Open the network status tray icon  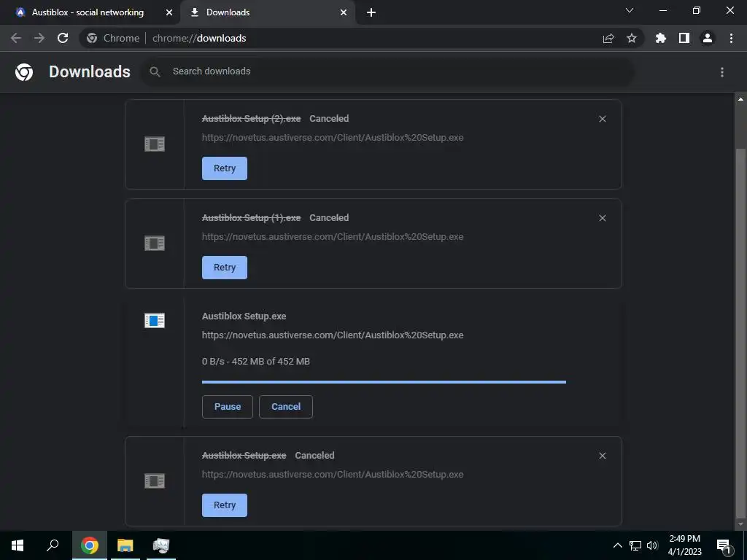[635, 545]
